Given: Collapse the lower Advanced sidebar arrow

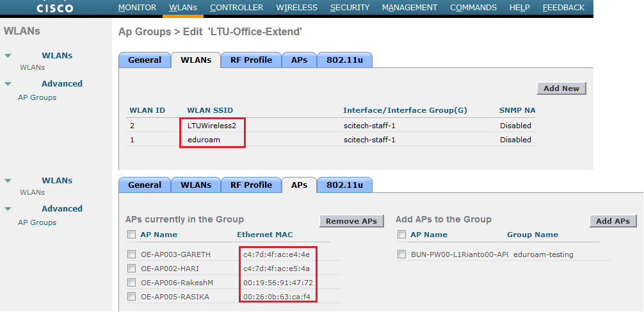Looking at the screenshot, I should [8, 209].
